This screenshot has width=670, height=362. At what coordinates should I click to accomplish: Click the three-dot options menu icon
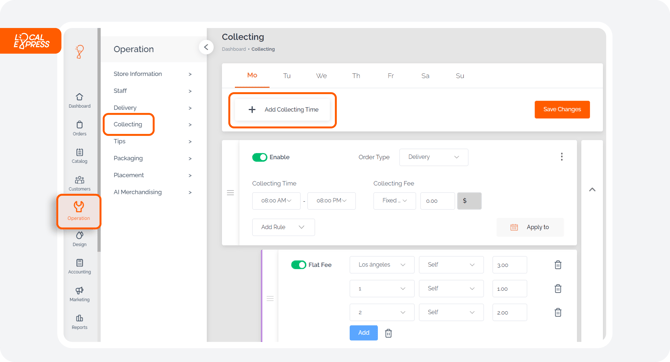pyautogui.click(x=561, y=157)
